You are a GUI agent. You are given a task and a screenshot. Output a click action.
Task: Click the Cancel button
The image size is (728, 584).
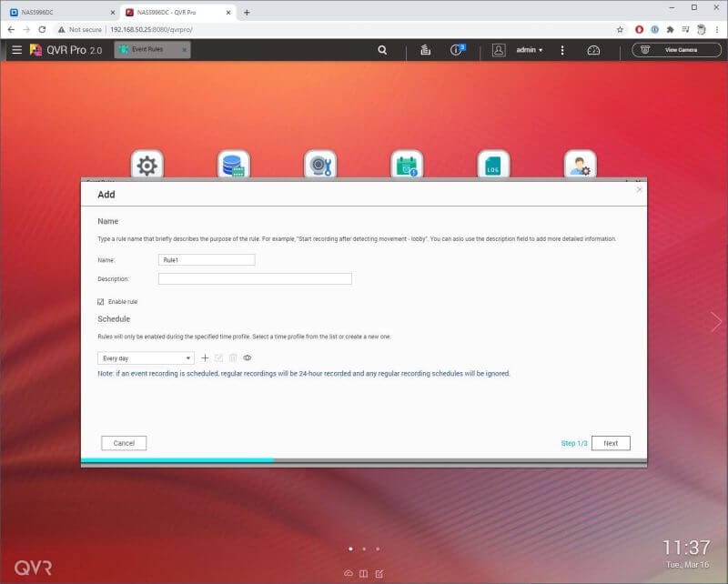124,443
